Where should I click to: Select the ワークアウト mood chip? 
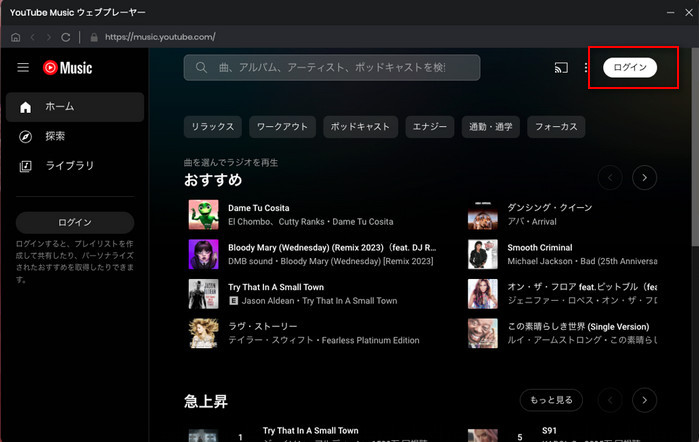point(282,127)
